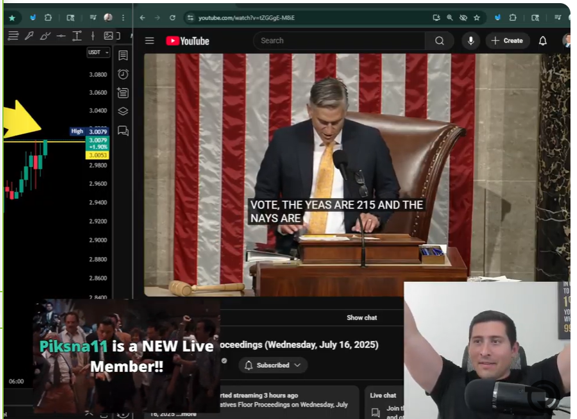Image resolution: width=577 pixels, height=419 pixels.
Task: Click the crossed-out eye icon in the address bar
Action: click(x=463, y=18)
